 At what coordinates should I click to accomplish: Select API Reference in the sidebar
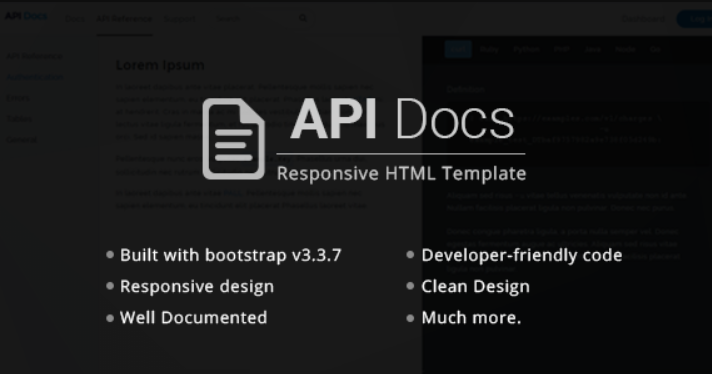click(x=35, y=56)
